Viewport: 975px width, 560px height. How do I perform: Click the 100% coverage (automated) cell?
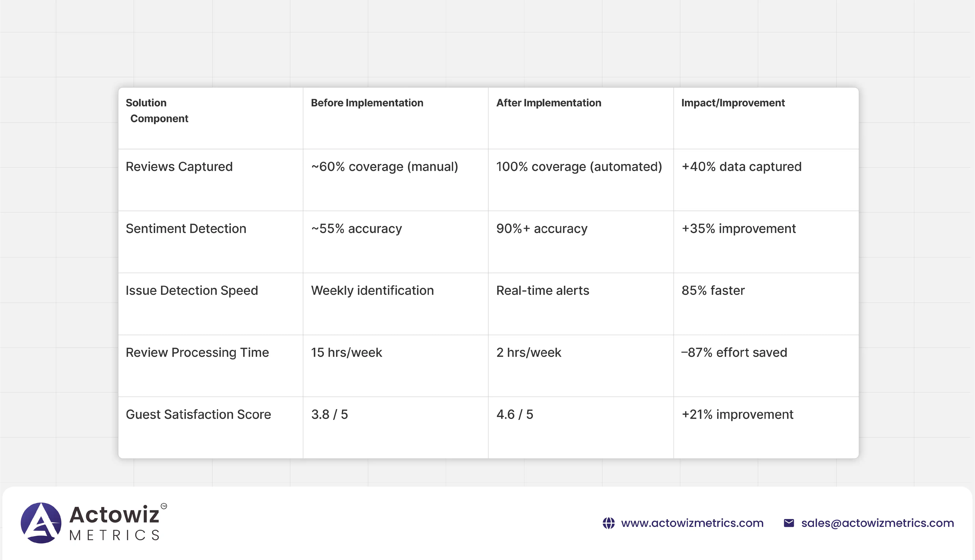tap(579, 167)
